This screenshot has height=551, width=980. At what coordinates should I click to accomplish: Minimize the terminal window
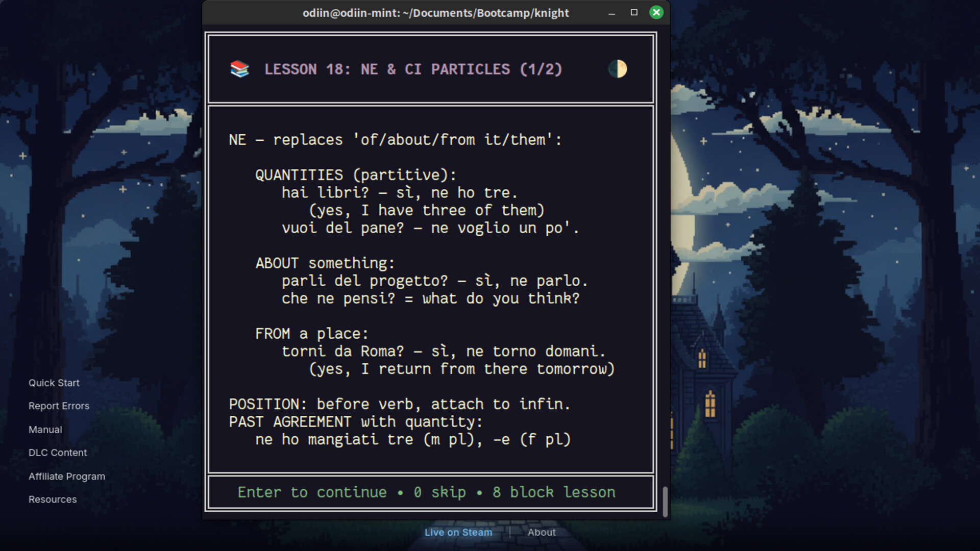(611, 13)
